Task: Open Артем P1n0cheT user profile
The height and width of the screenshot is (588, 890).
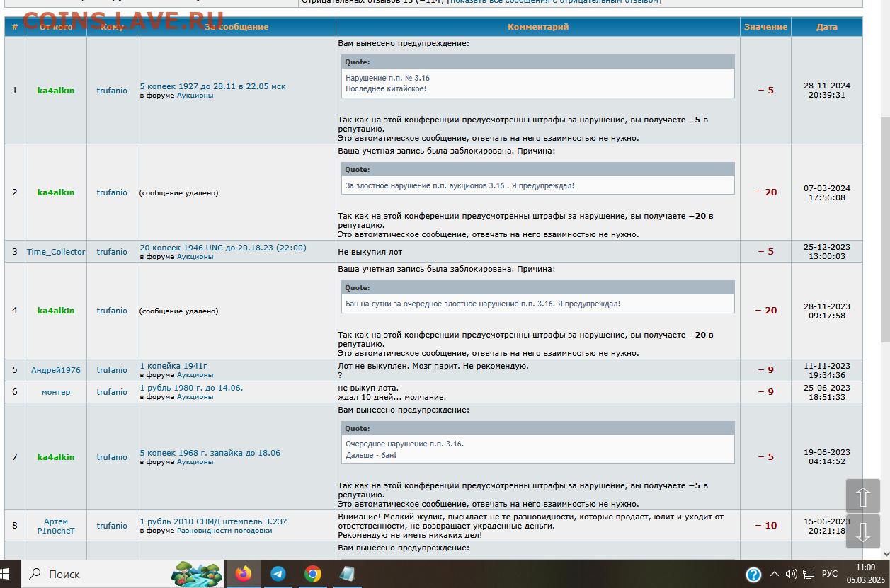Action: pyautogui.click(x=56, y=526)
